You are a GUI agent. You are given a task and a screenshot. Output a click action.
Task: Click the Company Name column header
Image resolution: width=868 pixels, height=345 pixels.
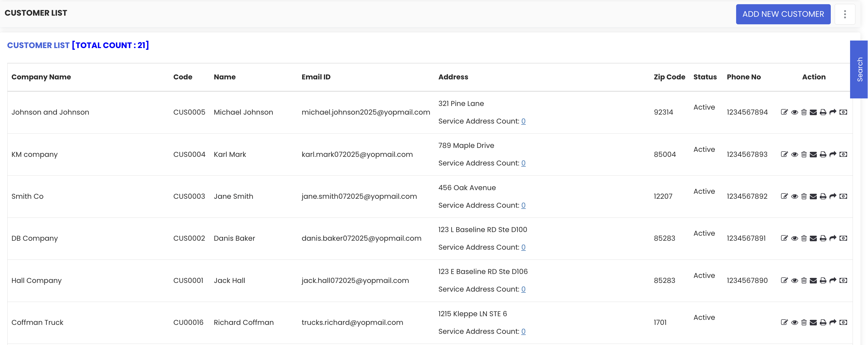point(41,77)
